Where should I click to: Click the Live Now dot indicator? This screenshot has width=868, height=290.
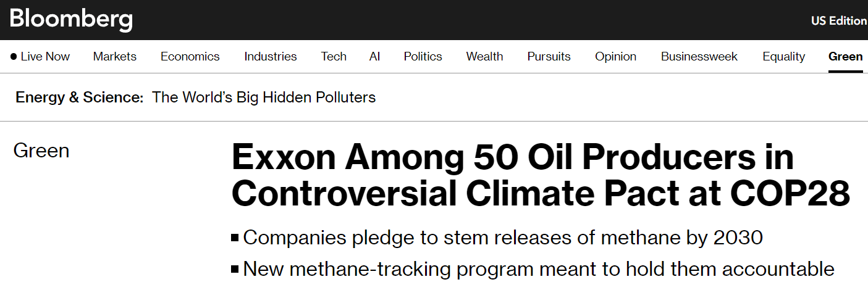(x=14, y=57)
